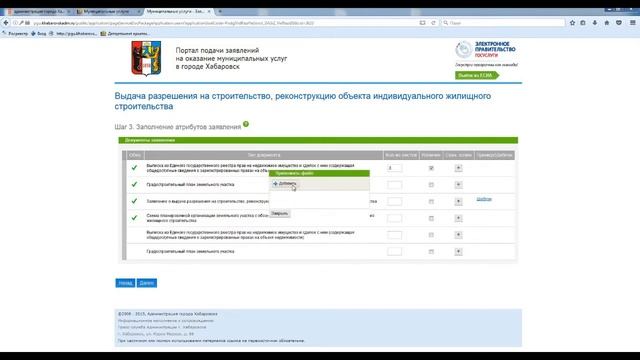Viewport: 640px width, 360px height.
Task: Attach scan for checked Градостроительный план row
Action: (x=458, y=184)
